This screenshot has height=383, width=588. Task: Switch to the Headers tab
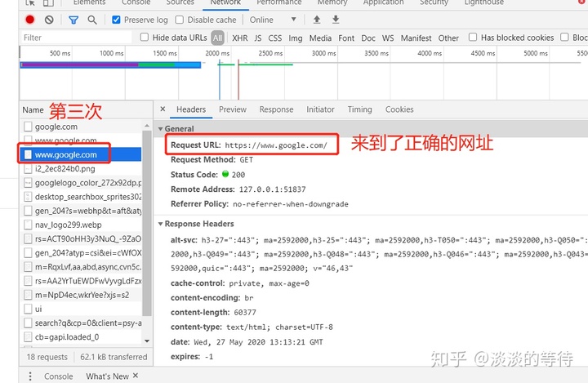(x=191, y=109)
